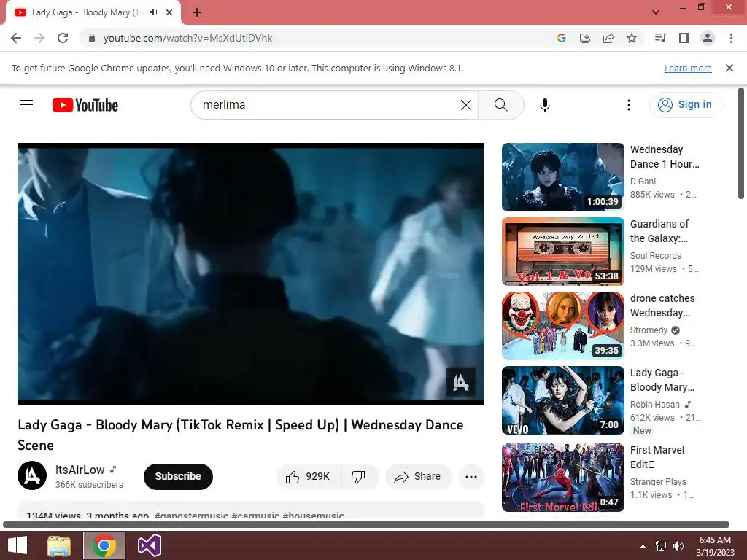Click the video player area
The height and width of the screenshot is (560, 747).
[x=251, y=274]
